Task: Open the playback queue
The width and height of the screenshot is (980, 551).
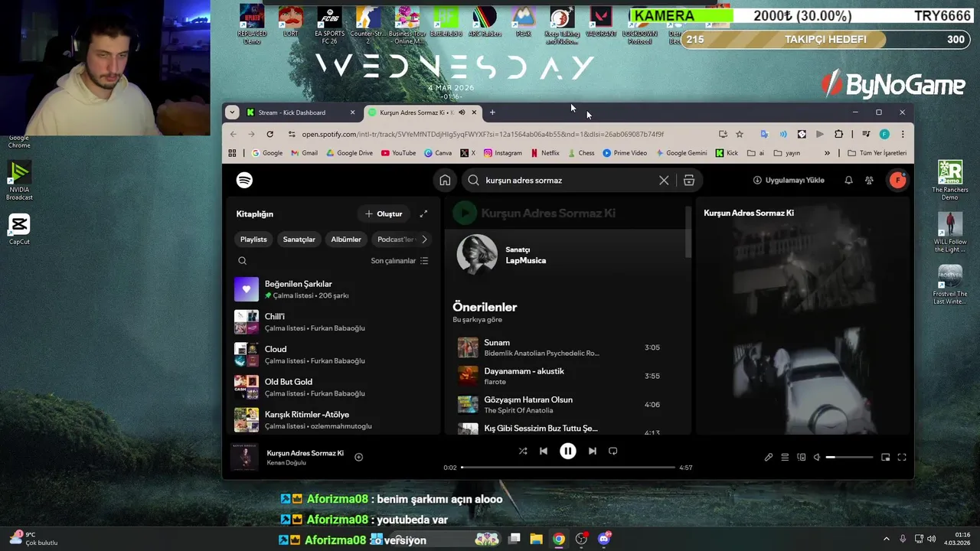Action: tap(785, 458)
